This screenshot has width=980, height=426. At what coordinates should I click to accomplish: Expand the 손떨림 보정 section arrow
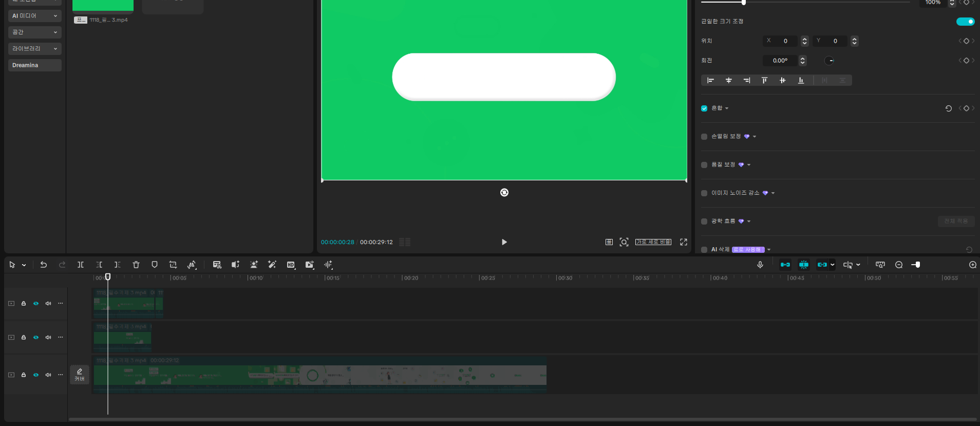pyautogui.click(x=755, y=137)
